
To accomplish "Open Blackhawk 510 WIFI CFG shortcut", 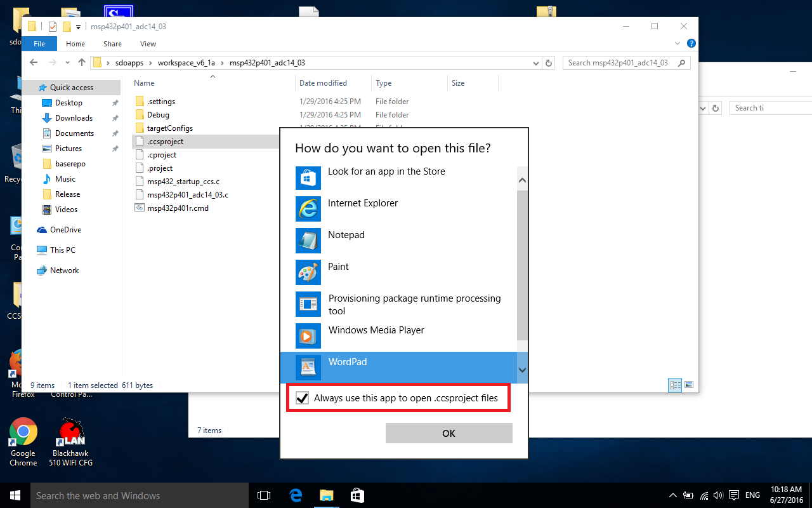I will [72, 443].
